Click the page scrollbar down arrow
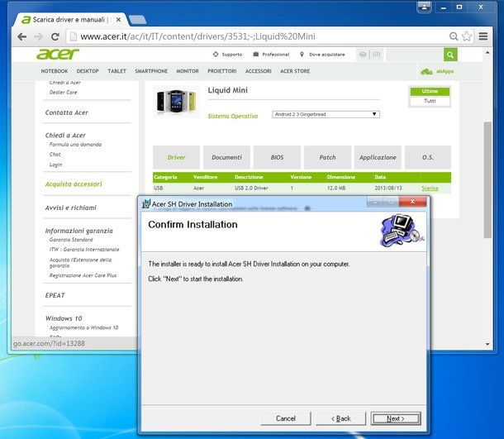Viewport: 504px width, 439px height. [487, 344]
